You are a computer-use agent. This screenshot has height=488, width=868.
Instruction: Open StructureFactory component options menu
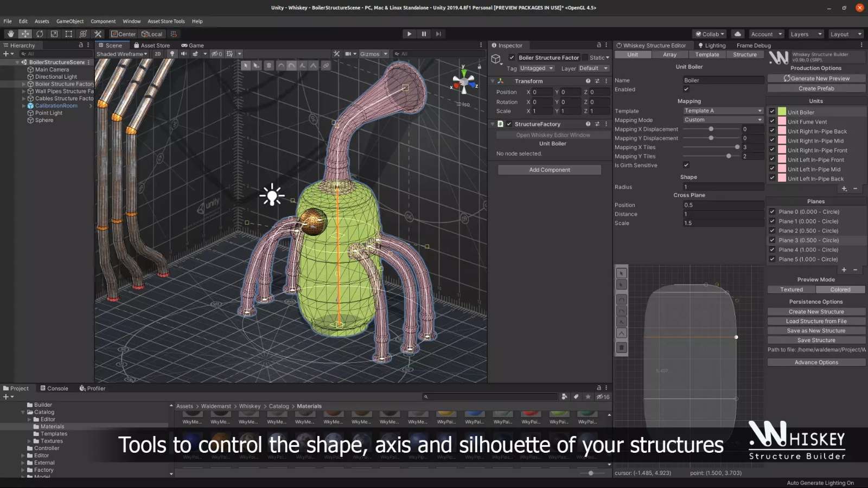(x=606, y=124)
